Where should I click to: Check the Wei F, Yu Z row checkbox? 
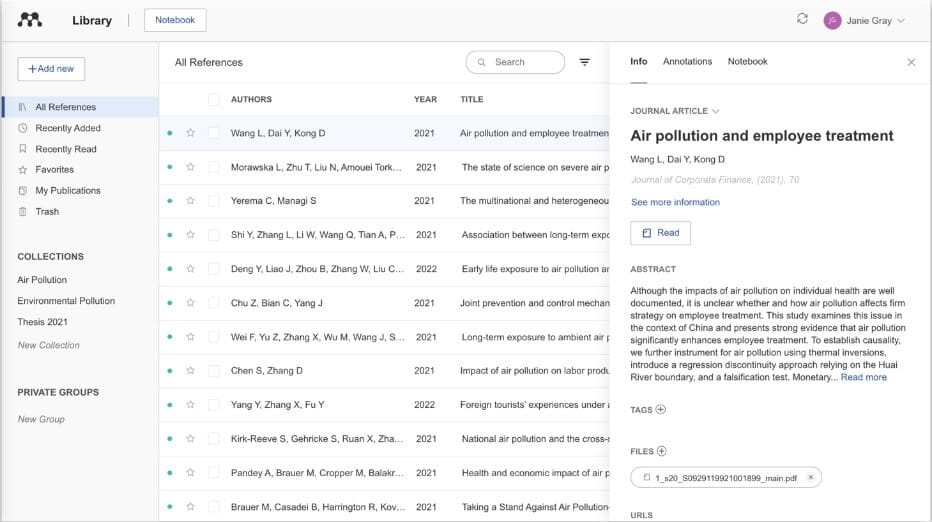[x=213, y=337]
